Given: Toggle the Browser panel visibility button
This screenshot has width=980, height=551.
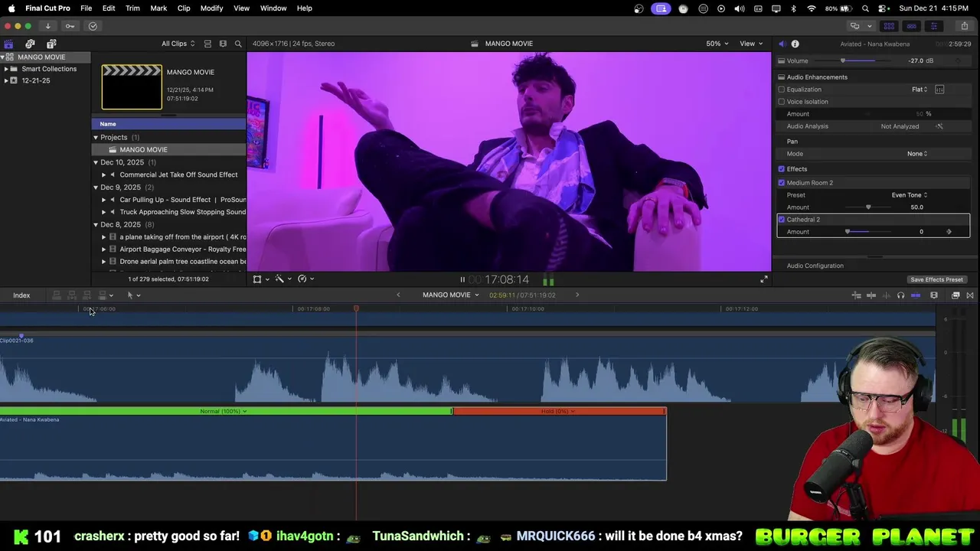Looking at the screenshot, I should pyautogui.click(x=889, y=26).
